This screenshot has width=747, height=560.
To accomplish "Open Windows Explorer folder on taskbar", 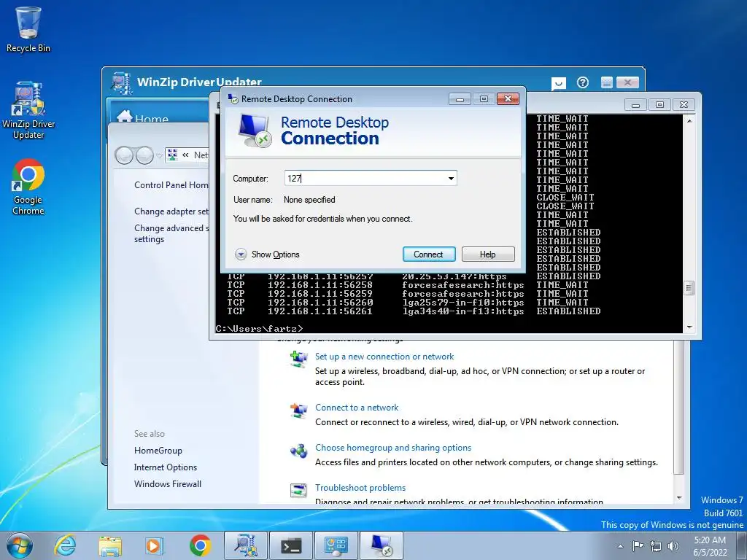I will 110,545.
